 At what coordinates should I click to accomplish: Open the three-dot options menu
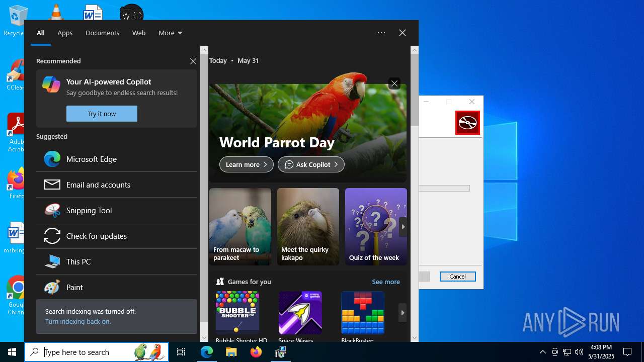(x=381, y=33)
